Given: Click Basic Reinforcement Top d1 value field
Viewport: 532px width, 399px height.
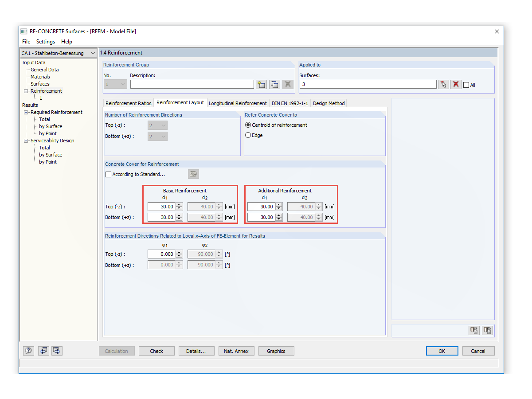Looking at the screenshot, I should tap(162, 207).
